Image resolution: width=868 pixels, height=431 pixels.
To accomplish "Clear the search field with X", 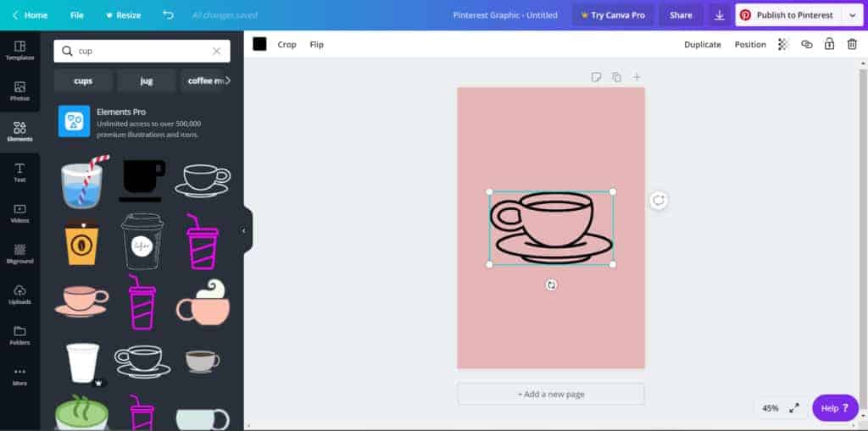I will pyautogui.click(x=216, y=51).
